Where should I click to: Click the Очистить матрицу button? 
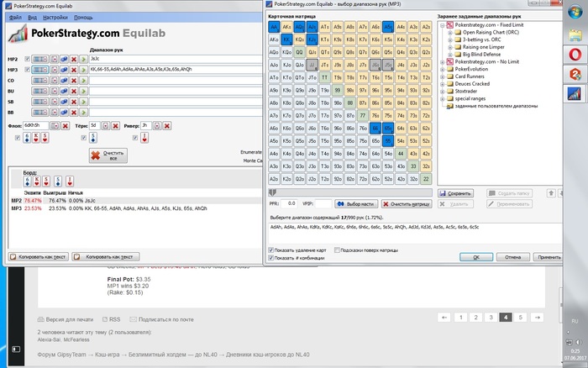click(x=407, y=203)
